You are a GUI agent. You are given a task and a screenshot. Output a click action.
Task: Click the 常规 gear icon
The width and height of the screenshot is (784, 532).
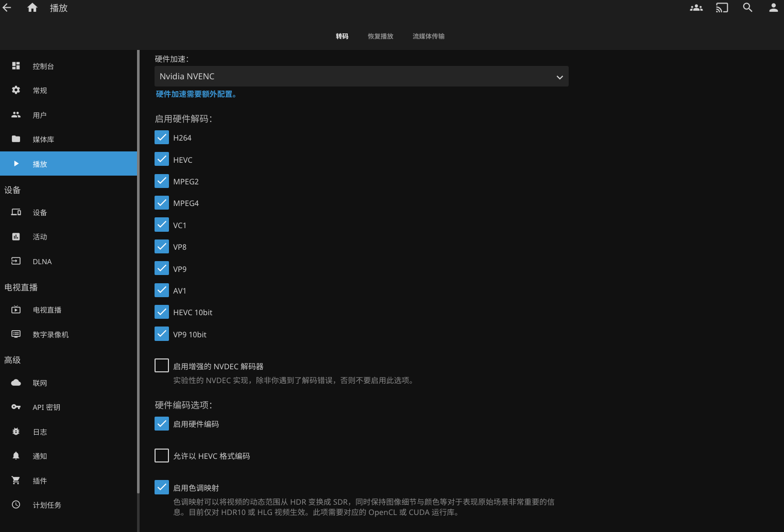pyautogui.click(x=16, y=90)
